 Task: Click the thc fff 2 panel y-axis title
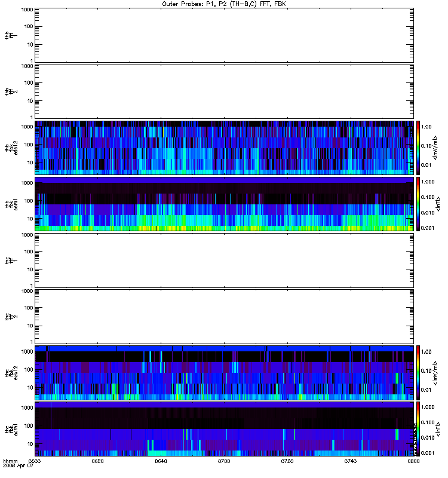[x=11, y=317]
